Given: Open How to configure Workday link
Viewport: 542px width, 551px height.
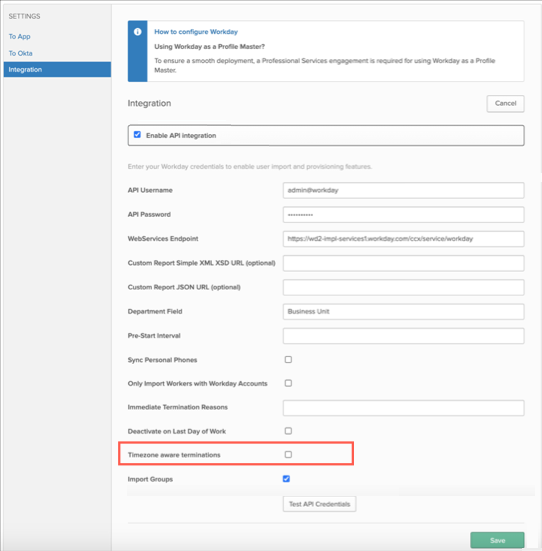Looking at the screenshot, I should pos(196,32).
